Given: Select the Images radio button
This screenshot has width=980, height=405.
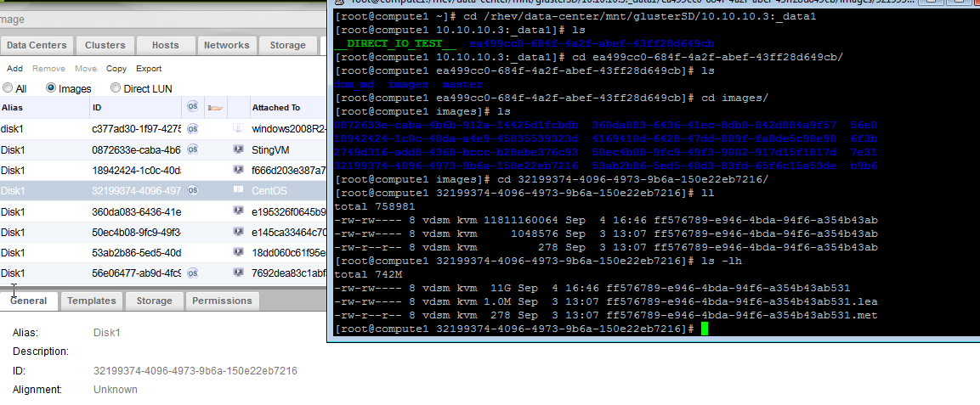Looking at the screenshot, I should click(51, 88).
